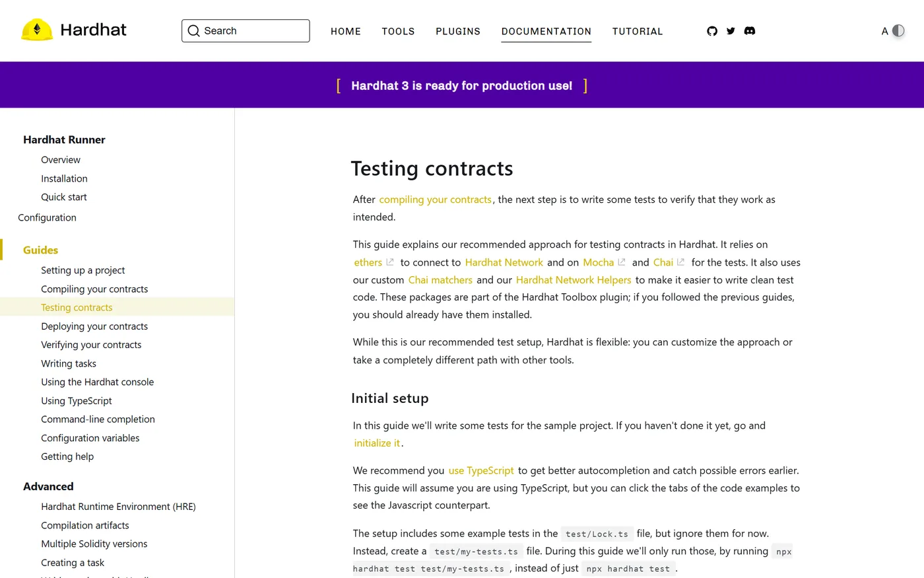Toggle the dark/light theme switch

pos(898,31)
